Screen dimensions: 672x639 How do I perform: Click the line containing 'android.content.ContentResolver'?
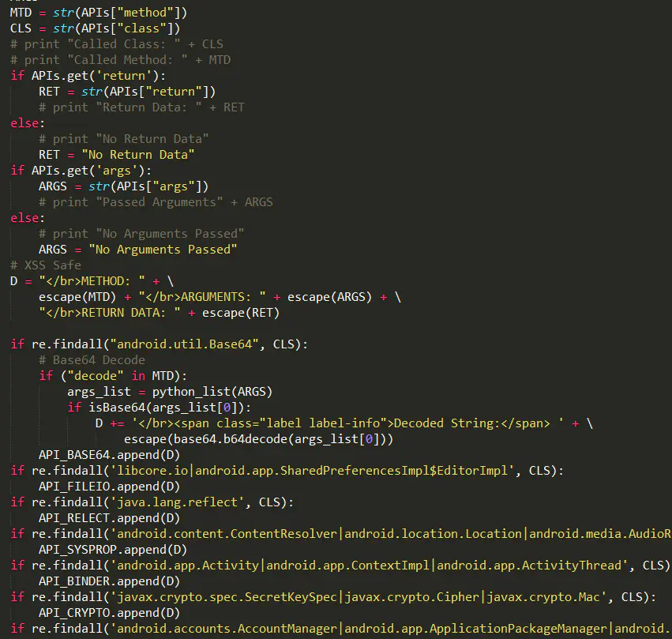(340, 534)
